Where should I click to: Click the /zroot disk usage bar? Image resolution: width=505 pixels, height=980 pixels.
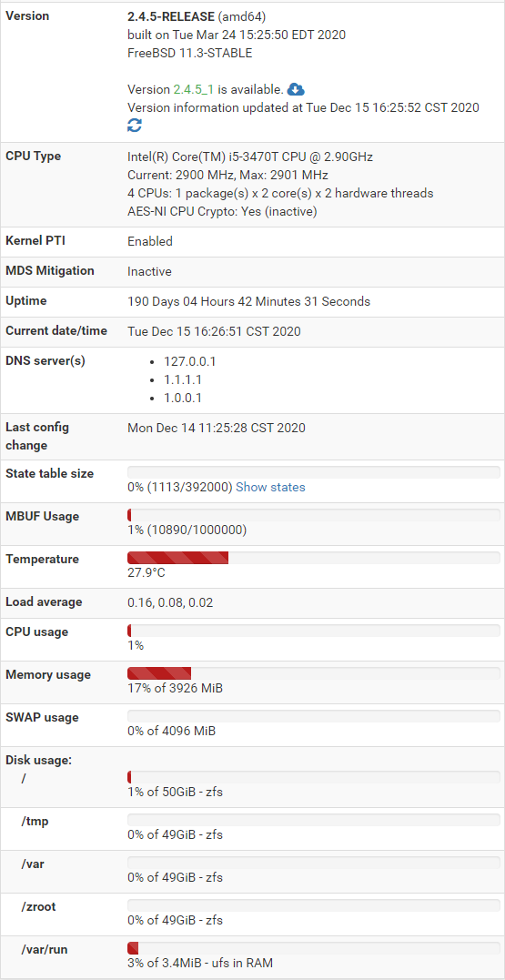pos(314,905)
